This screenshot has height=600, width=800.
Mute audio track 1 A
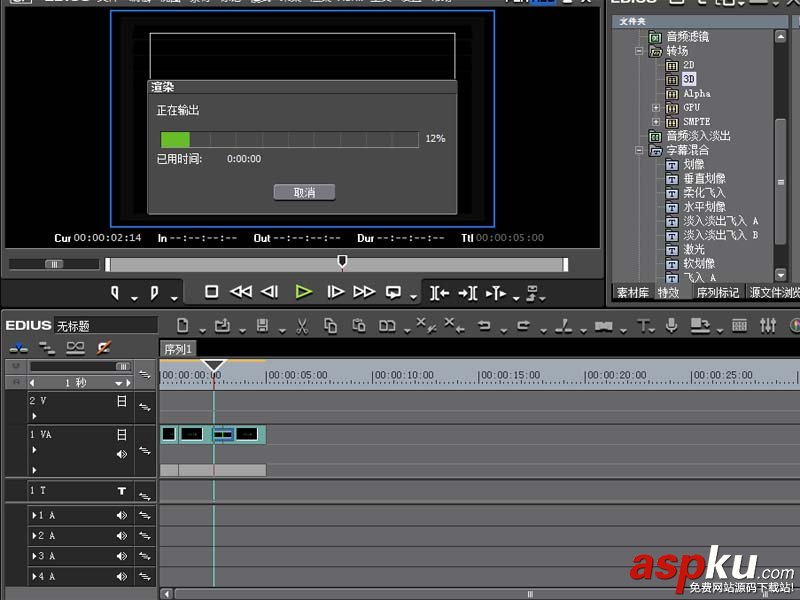coord(121,515)
